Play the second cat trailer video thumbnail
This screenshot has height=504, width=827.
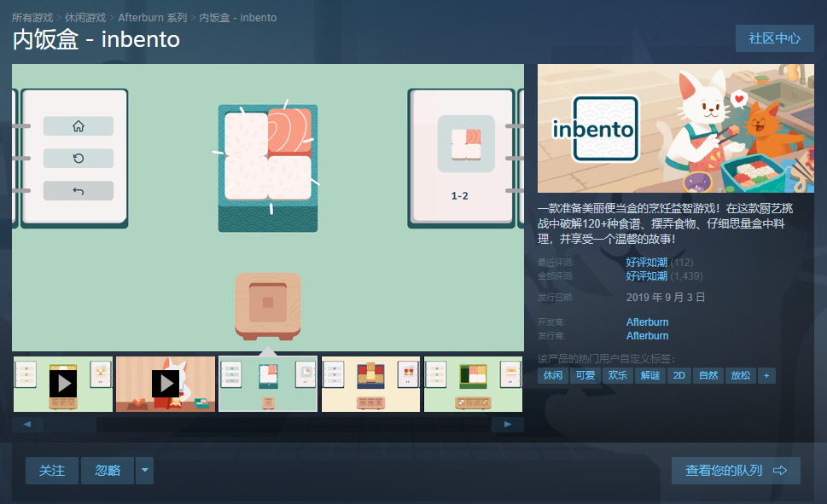coord(166,384)
